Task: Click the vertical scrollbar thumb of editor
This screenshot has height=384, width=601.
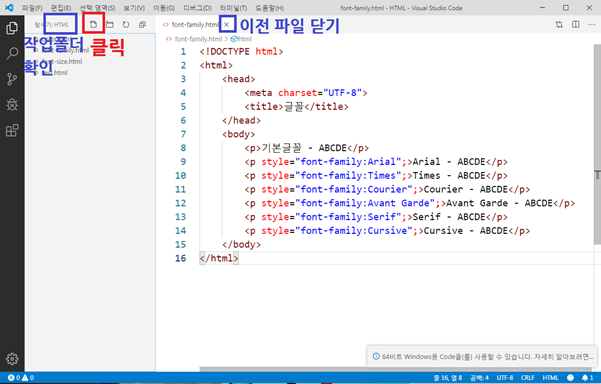Action: (597, 144)
